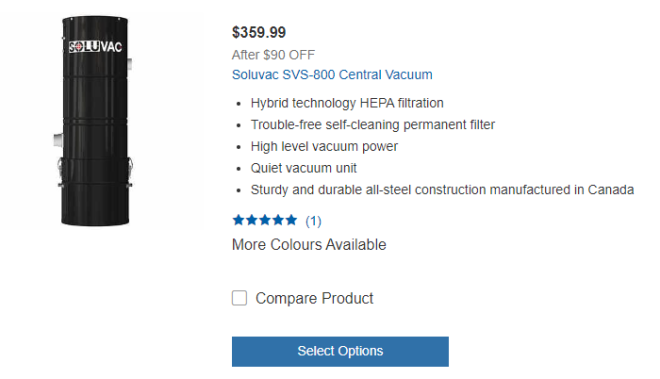Click the Select Options button
Image resolution: width=660 pixels, height=379 pixels.
pos(340,351)
